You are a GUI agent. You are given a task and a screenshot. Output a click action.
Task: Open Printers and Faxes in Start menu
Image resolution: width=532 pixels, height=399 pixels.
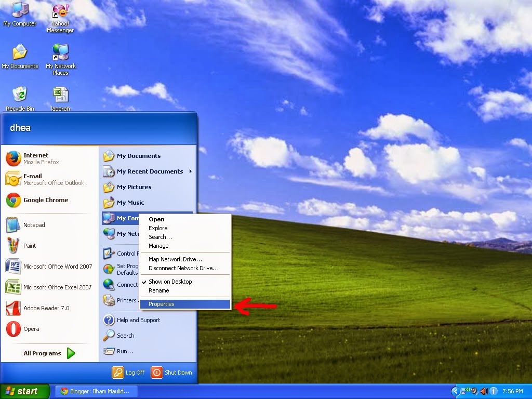121,300
